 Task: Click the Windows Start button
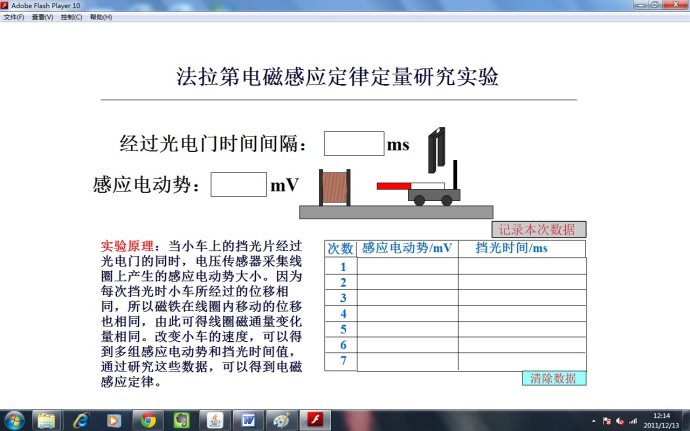click(13, 420)
